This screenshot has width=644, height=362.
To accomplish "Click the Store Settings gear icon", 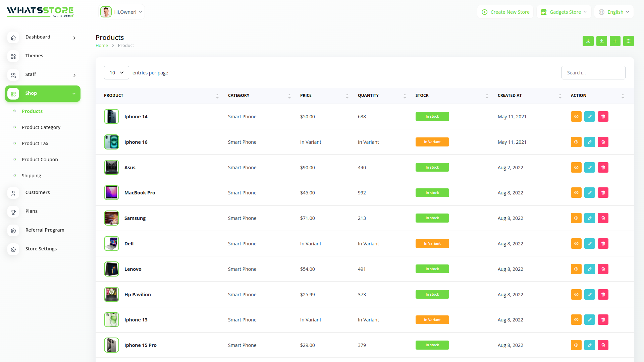I will (13, 250).
